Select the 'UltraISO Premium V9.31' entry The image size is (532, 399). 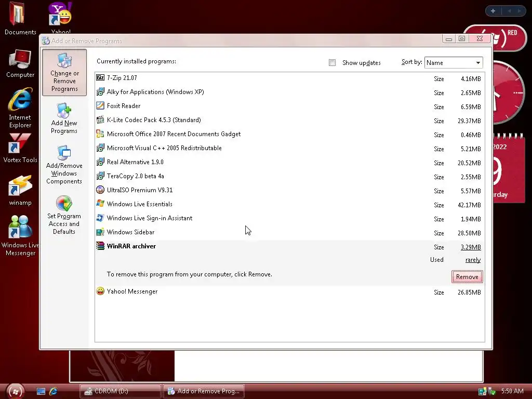(289, 190)
